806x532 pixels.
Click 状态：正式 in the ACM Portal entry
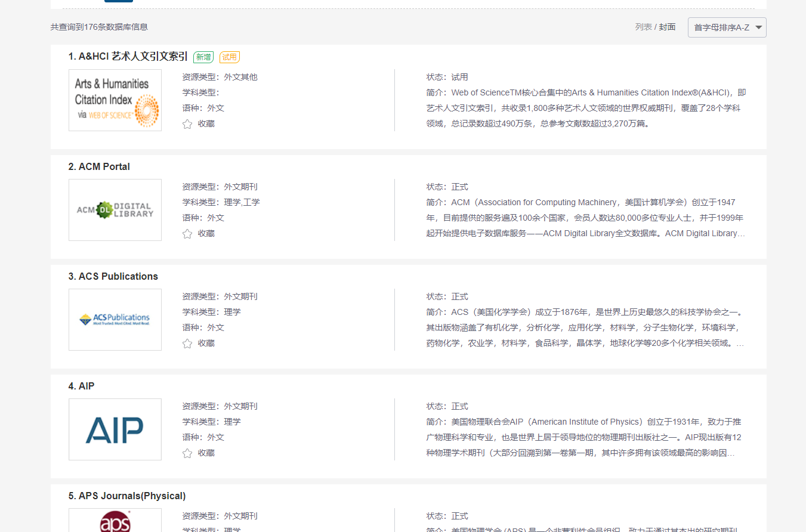pyautogui.click(x=447, y=187)
